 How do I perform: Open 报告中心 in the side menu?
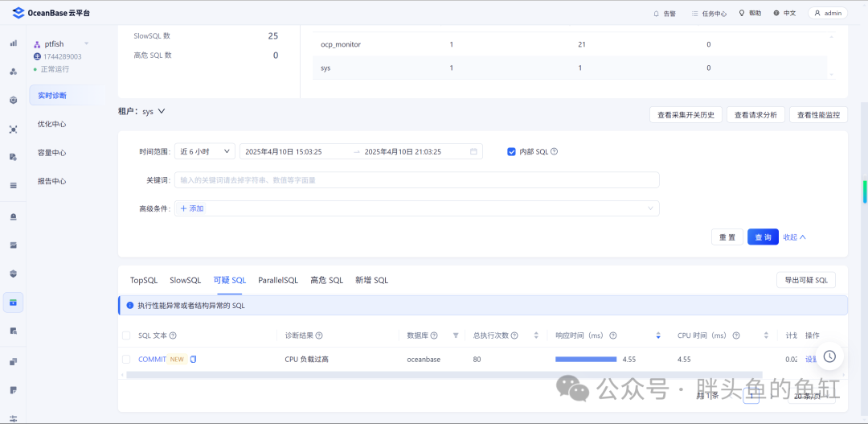52,181
